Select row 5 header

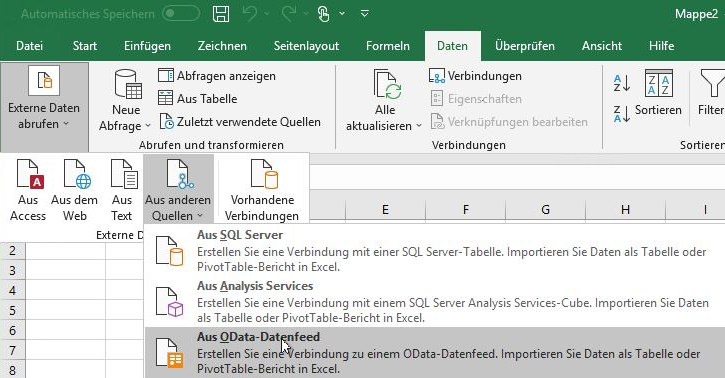(12, 311)
